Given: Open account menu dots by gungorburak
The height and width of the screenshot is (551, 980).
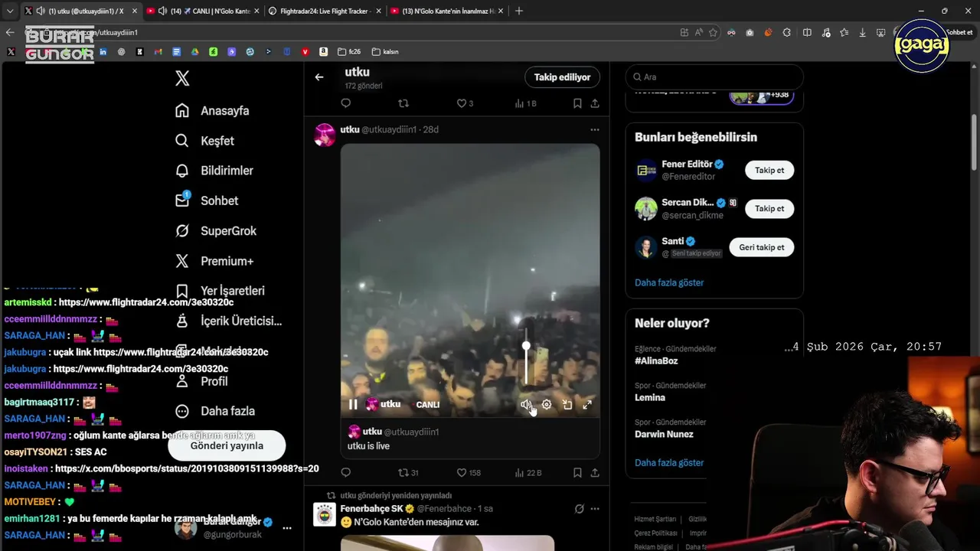Looking at the screenshot, I should coord(287,528).
